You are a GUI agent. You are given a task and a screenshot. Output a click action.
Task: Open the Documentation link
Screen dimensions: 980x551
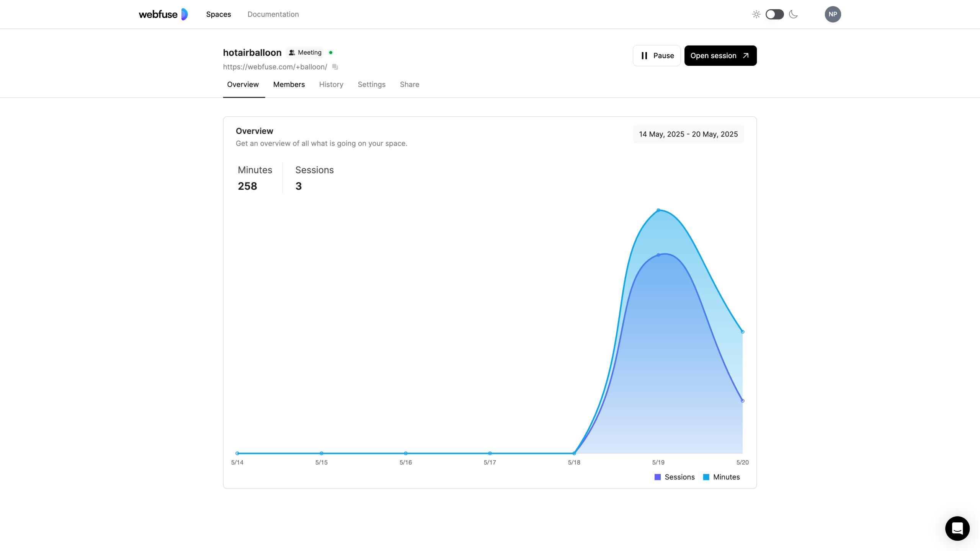[273, 14]
